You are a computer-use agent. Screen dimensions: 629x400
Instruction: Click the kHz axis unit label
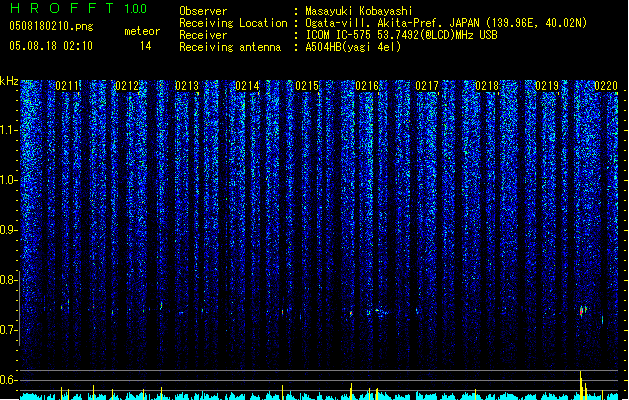pyautogui.click(x=9, y=81)
